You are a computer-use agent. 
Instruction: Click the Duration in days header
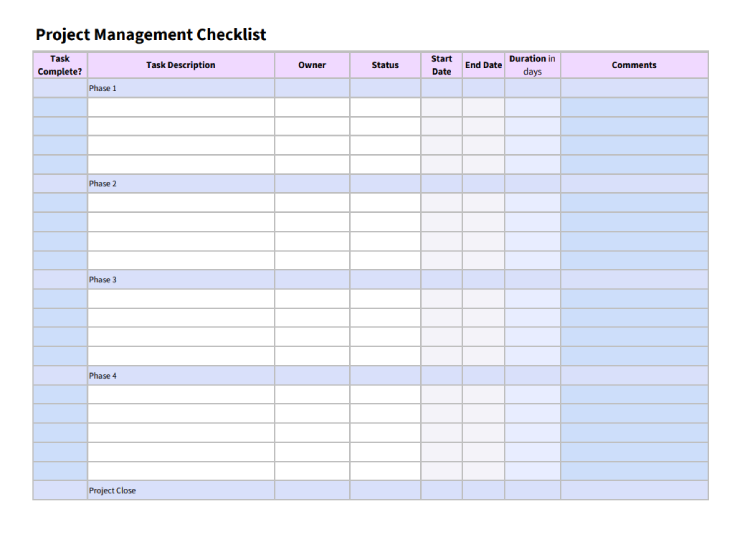point(532,65)
